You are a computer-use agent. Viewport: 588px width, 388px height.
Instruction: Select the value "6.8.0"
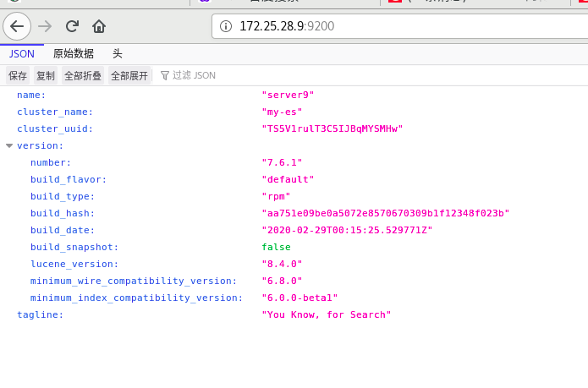282,281
